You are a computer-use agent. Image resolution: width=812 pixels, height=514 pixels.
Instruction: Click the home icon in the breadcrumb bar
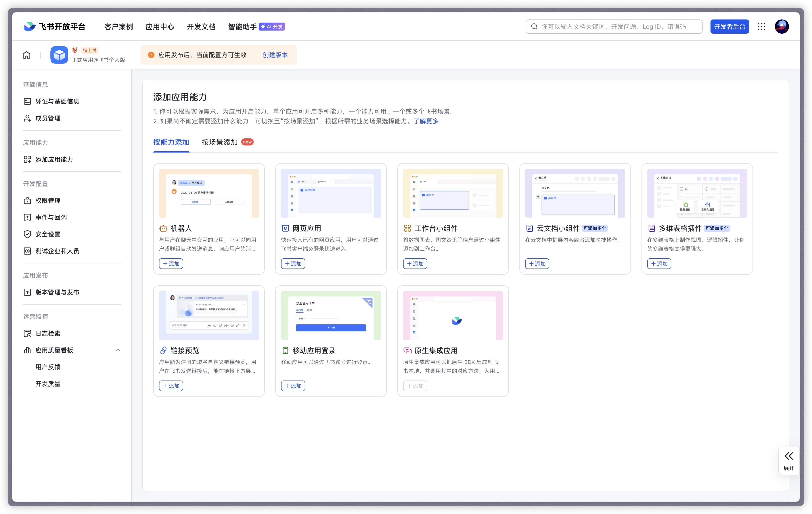[x=27, y=55]
